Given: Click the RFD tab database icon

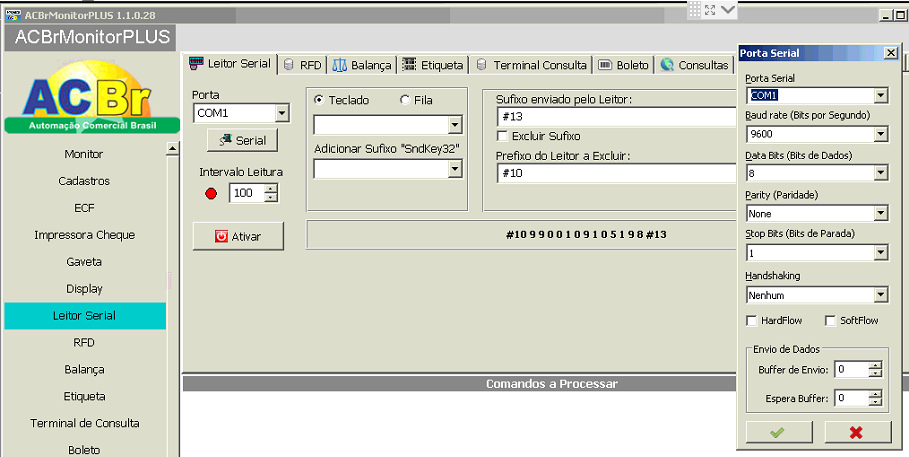Looking at the screenshot, I should [x=289, y=65].
